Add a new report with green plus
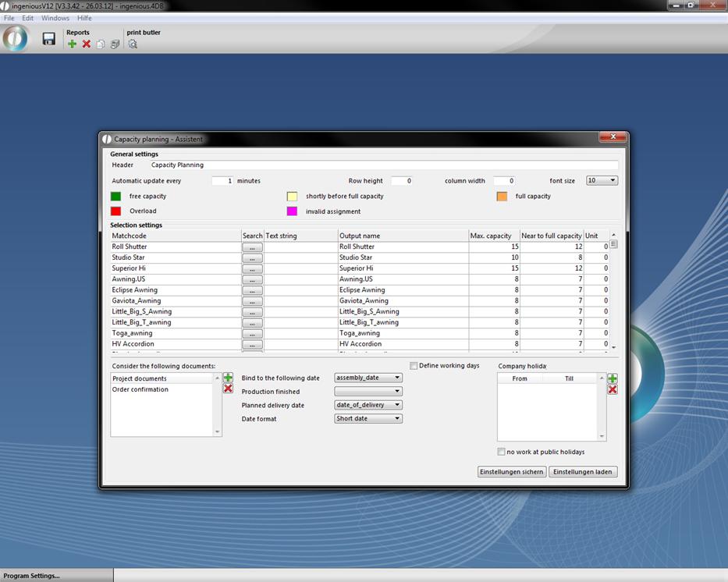Viewport: 728px width, 582px height. pos(72,44)
